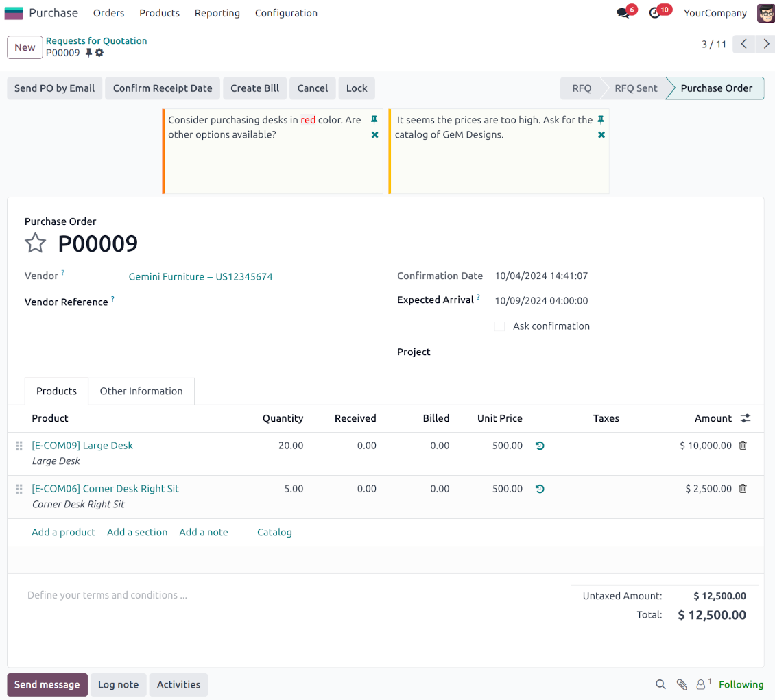
Task: Delete the Corner Desk Right Sit line
Action: click(743, 489)
